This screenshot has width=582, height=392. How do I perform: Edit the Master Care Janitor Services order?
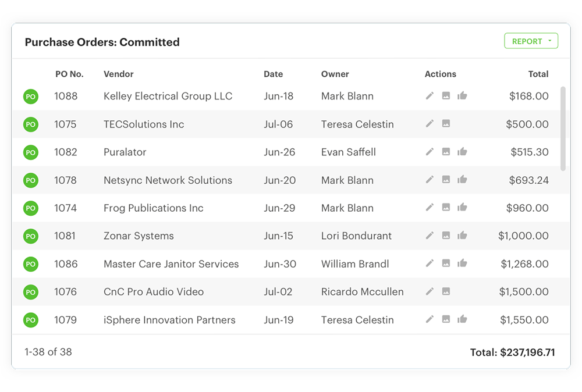point(430,263)
